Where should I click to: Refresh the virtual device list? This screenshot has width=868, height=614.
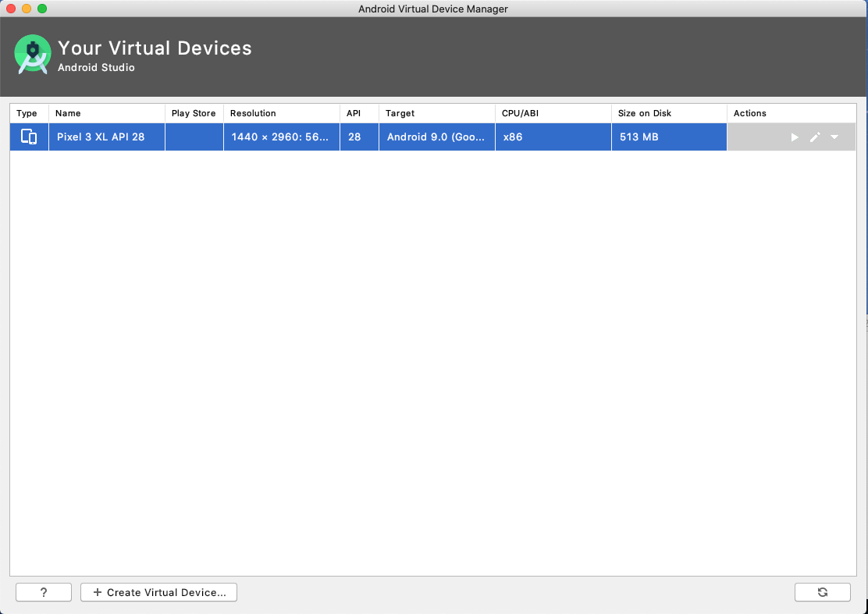click(x=822, y=592)
